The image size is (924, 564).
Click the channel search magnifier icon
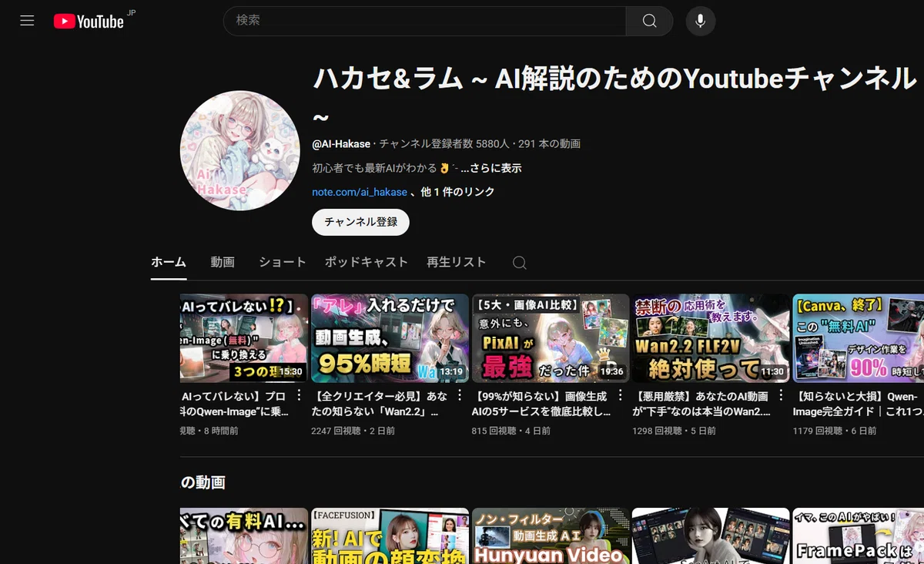[x=520, y=263]
